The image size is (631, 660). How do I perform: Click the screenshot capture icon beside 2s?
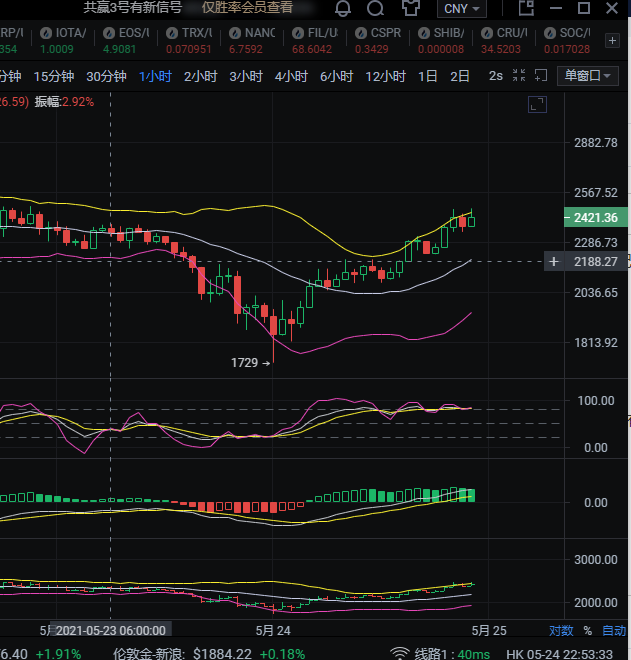[x=541, y=75]
